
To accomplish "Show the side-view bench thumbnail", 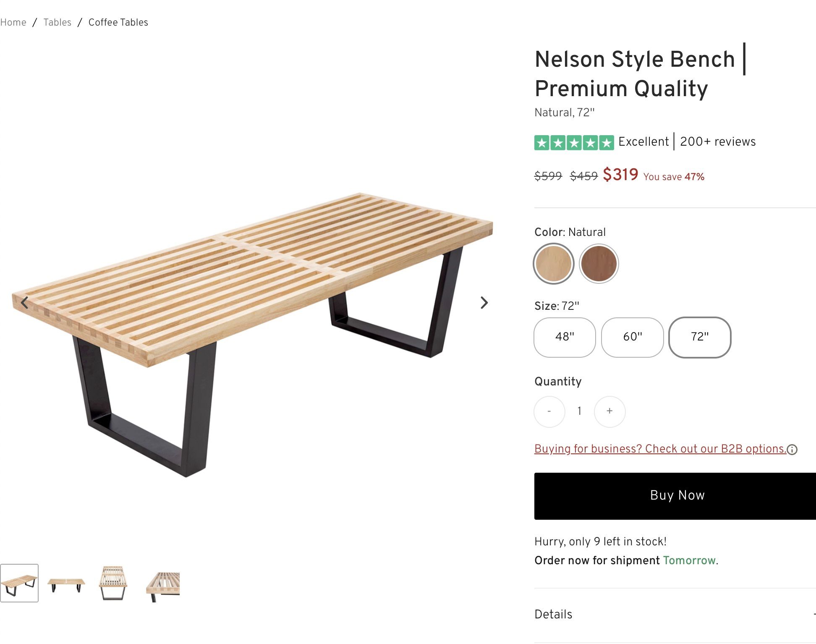I will point(66,583).
